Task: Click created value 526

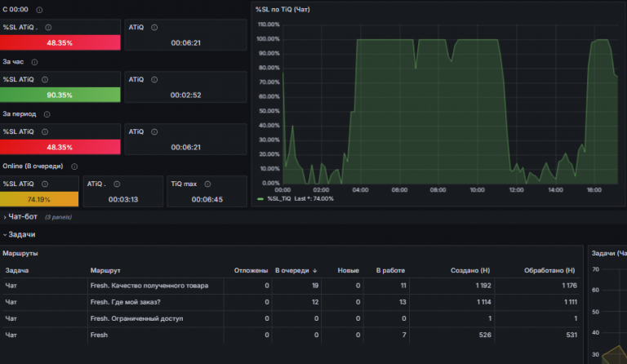Action: (x=485, y=335)
